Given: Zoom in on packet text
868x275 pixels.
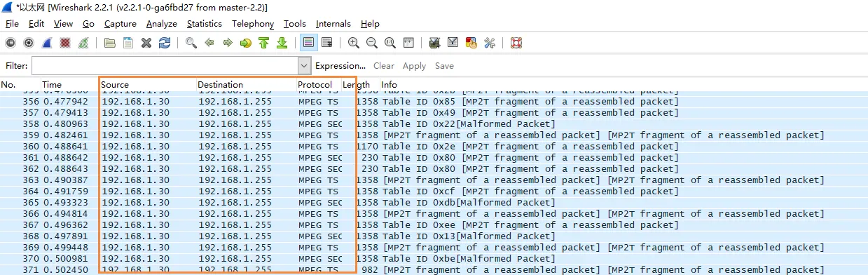Looking at the screenshot, I should click(354, 43).
